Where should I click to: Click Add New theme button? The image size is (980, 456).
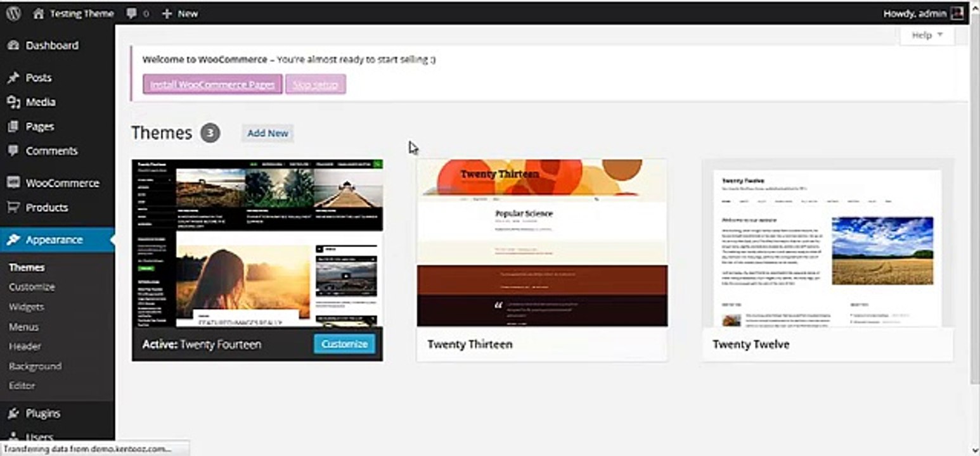[268, 133]
